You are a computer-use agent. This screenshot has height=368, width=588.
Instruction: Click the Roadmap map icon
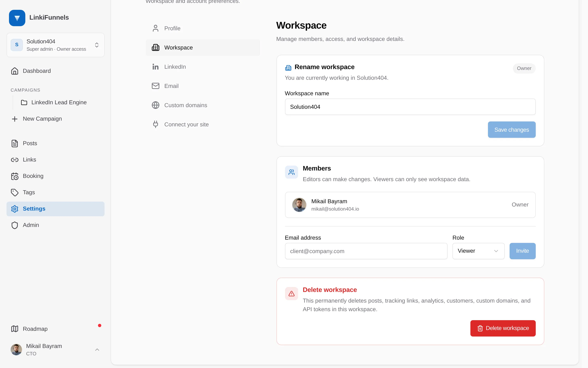[x=14, y=329]
